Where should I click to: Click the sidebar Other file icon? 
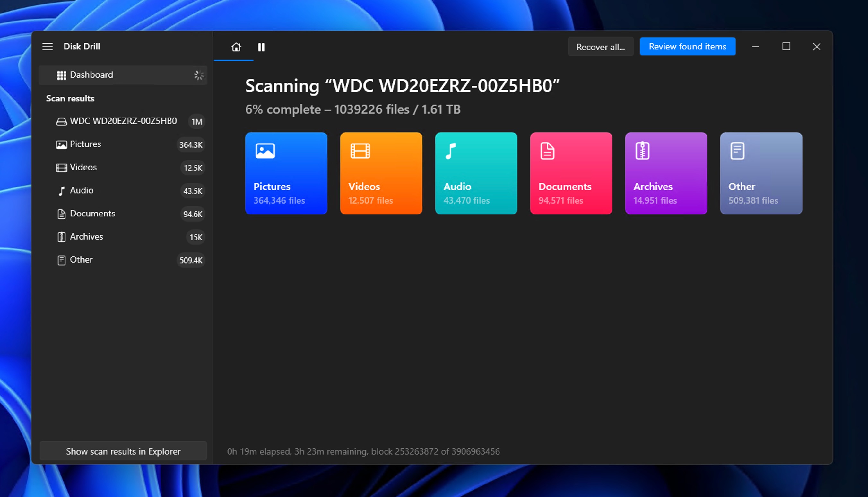click(61, 260)
